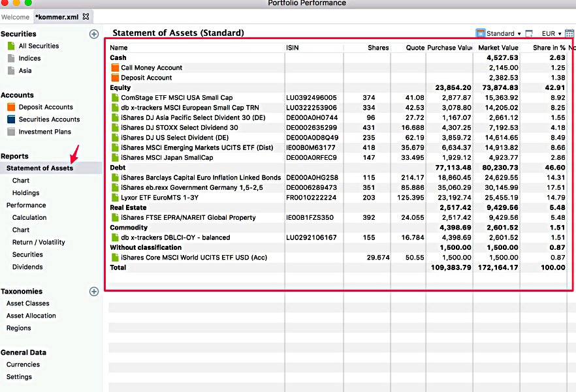Open Statement of Assets report
The image size is (576, 392).
[40, 168]
